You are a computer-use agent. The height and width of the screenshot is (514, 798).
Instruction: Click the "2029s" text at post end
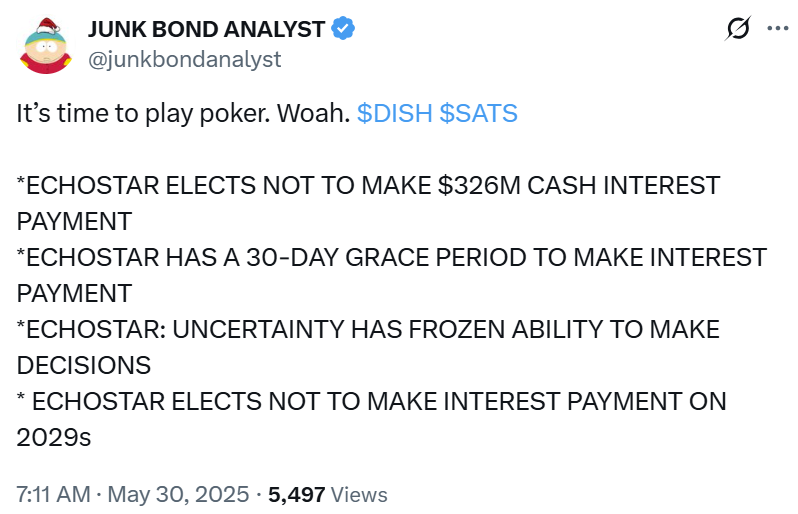pos(54,438)
